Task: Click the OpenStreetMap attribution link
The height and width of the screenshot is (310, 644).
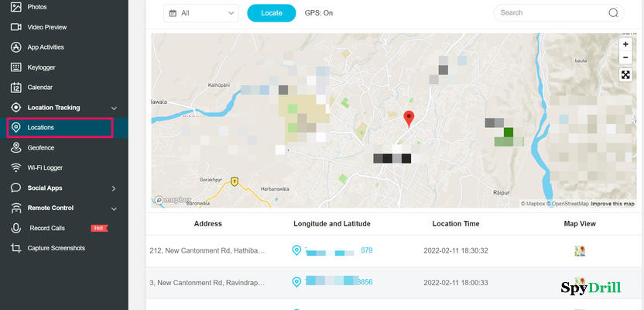Action: [x=568, y=204]
